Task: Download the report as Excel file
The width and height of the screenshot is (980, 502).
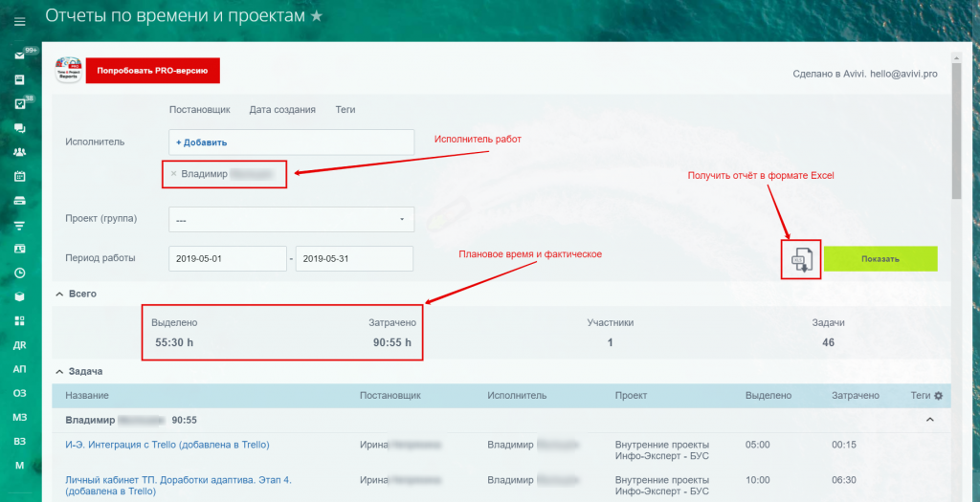Action: pos(801,259)
